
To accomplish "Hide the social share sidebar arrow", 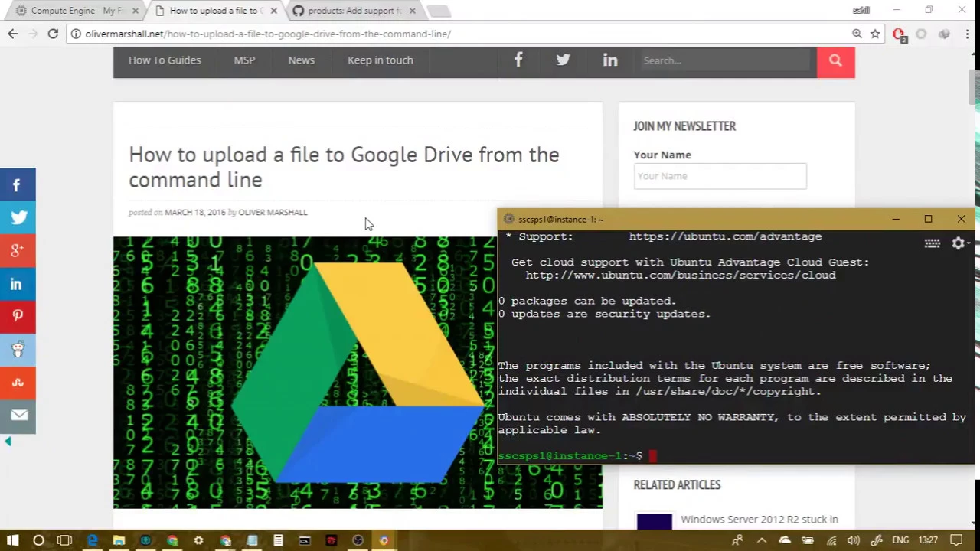I will (8, 442).
